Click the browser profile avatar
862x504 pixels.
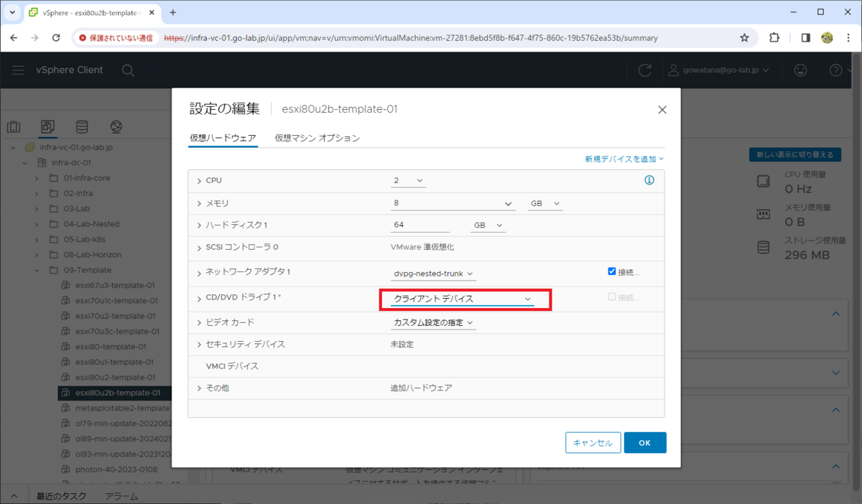827,38
